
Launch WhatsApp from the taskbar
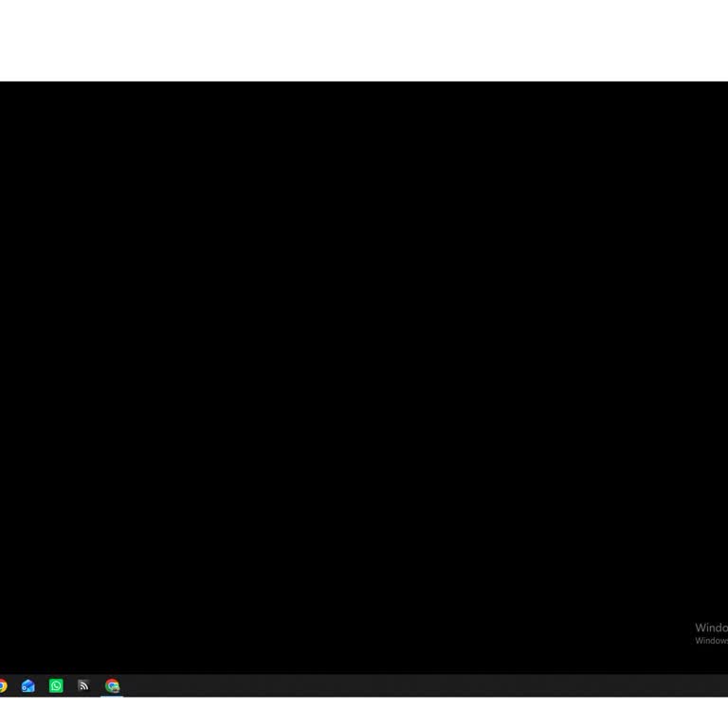coord(56,685)
